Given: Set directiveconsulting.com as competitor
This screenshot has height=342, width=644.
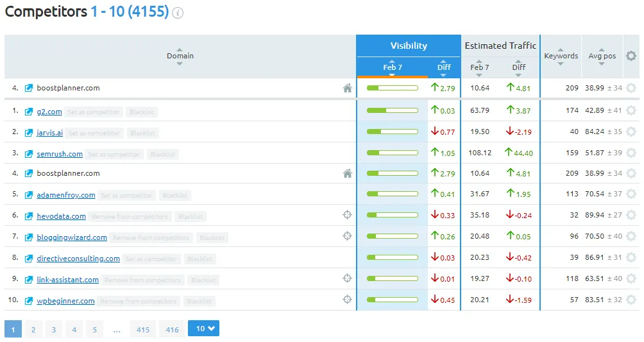Looking at the screenshot, I should coord(151,259).
